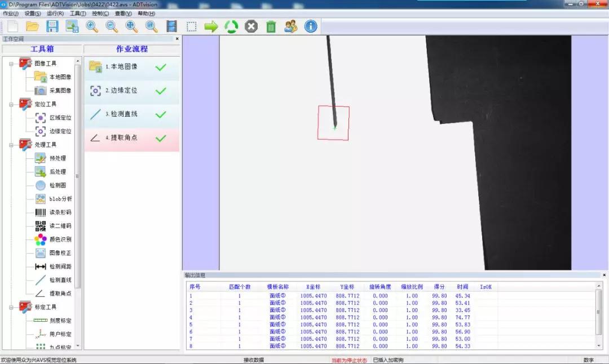Screen dimensions: 609x364
Task: Click the green circular loop-run icon
Action: click(x=231, y=26)
